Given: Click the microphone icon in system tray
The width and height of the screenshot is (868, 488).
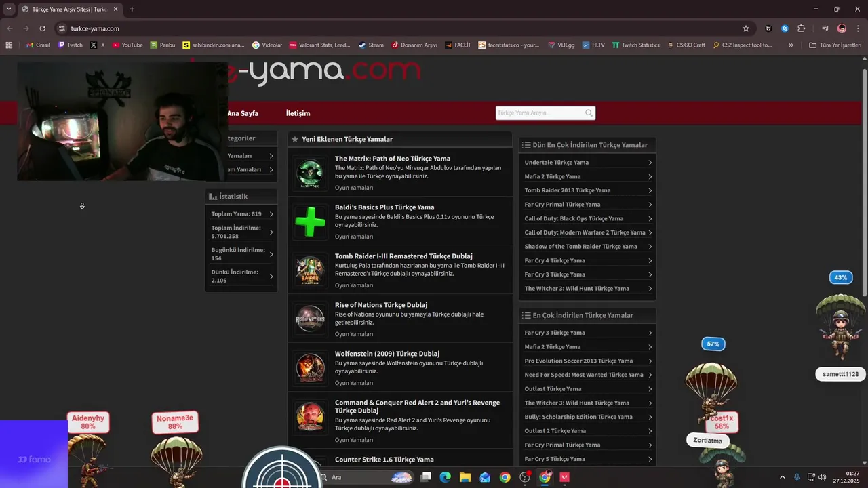Looking at the screenshot, I should (797, 477).
